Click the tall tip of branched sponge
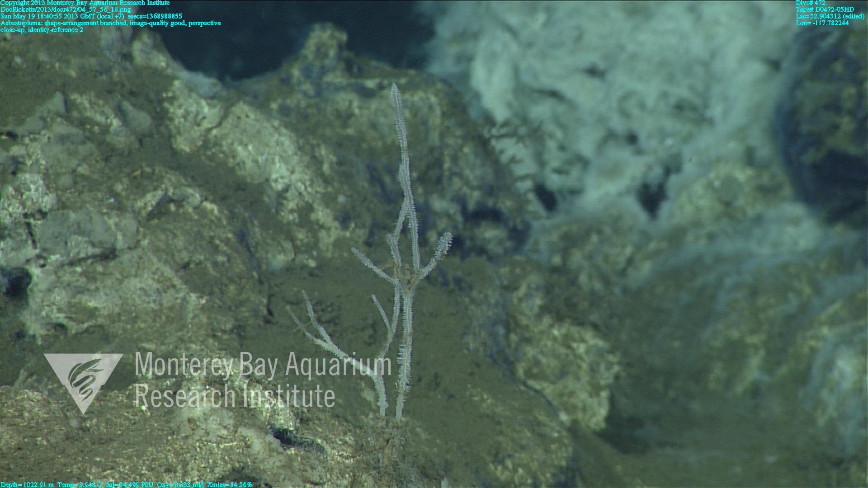 394,88
